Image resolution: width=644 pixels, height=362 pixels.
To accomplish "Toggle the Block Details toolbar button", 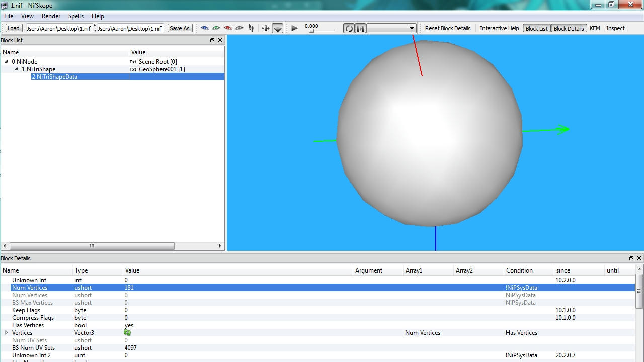I will point(569,28).
